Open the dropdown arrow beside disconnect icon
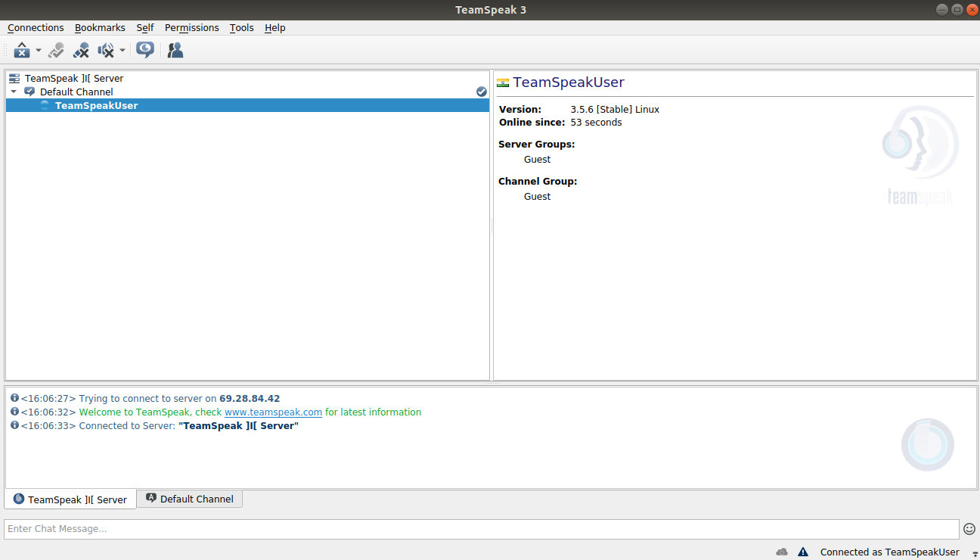The image size is (980, 560). (x=39, y=51)
